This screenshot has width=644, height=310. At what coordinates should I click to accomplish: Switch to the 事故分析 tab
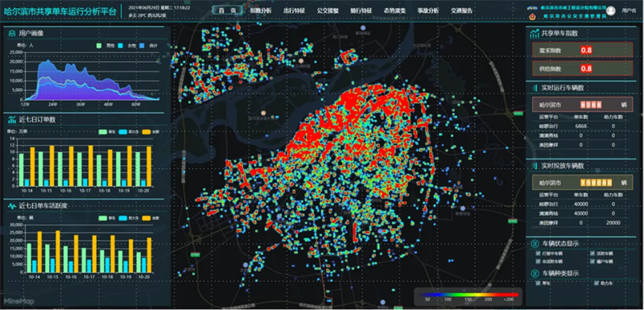pyautogui.click(x=427, y=10)
